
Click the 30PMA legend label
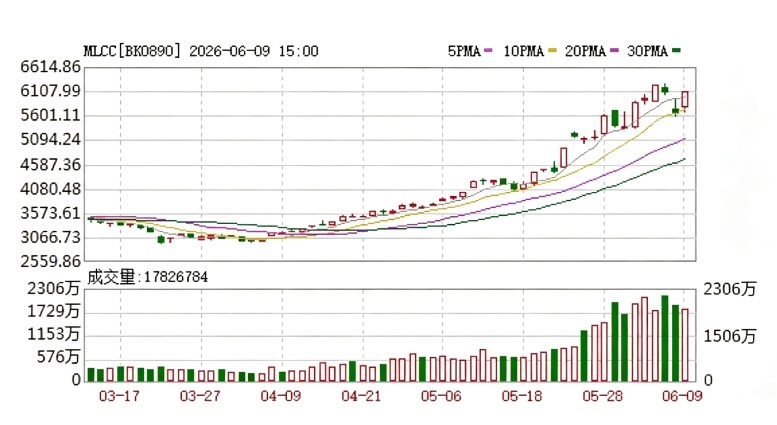(x=647, y=51)
